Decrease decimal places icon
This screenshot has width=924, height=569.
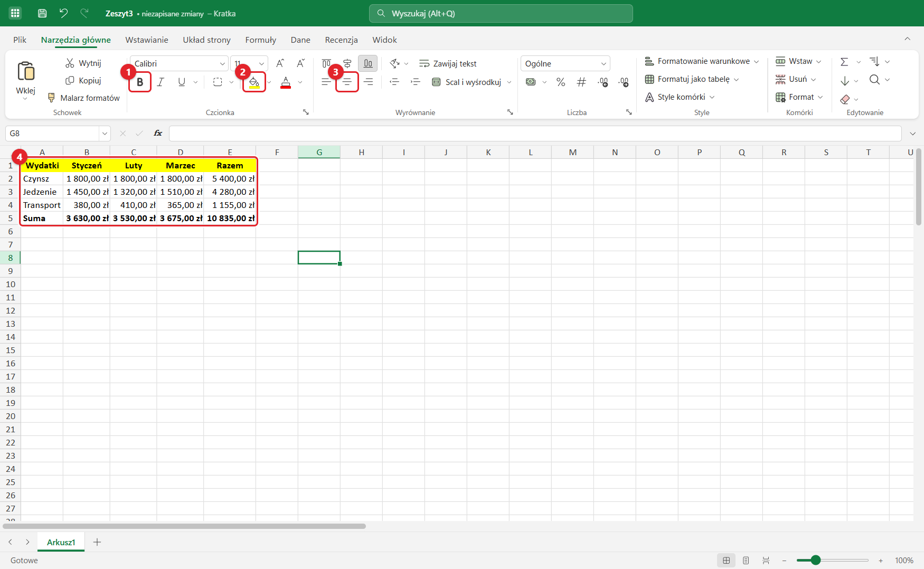pyautogui.click(x=624, y=82)
